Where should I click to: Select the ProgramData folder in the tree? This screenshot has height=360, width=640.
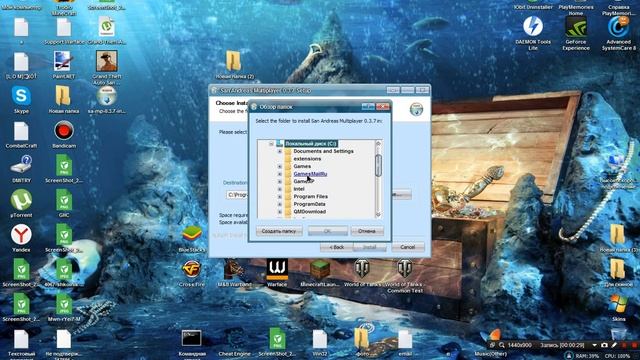309,204
